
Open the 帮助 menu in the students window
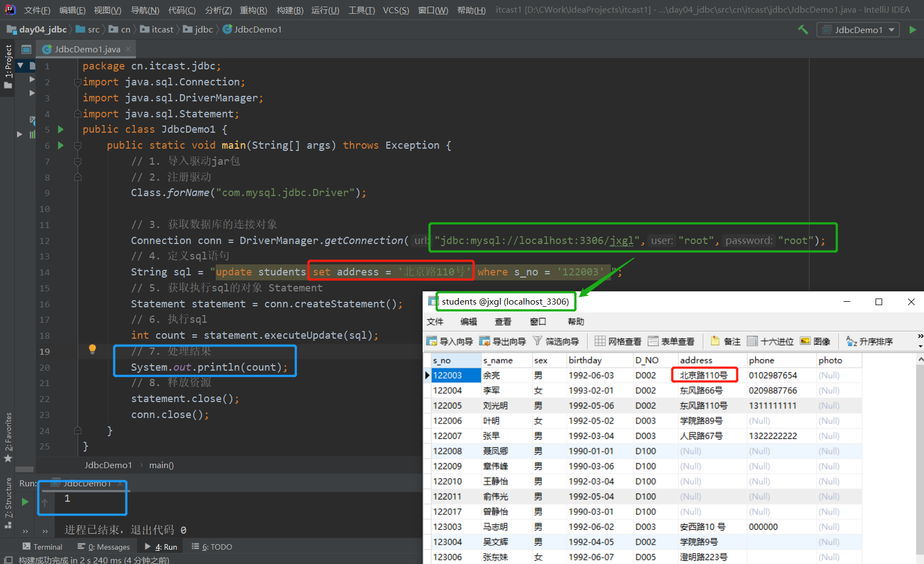click(576, 322)
